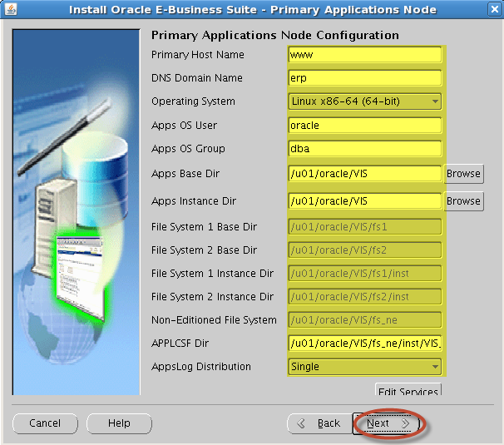Click the File System 1 Instance Dir field
Viewport: 504px width, 445px height.
coord(364,274)
